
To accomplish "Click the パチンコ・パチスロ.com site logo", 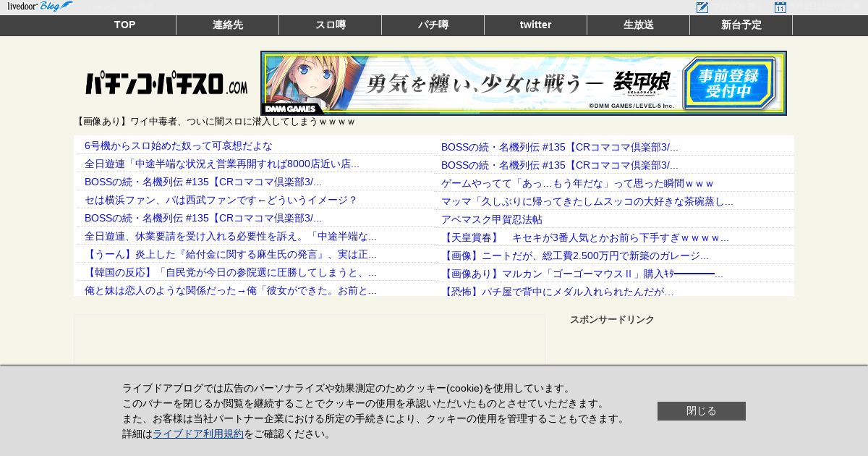I will pos(166,84).
